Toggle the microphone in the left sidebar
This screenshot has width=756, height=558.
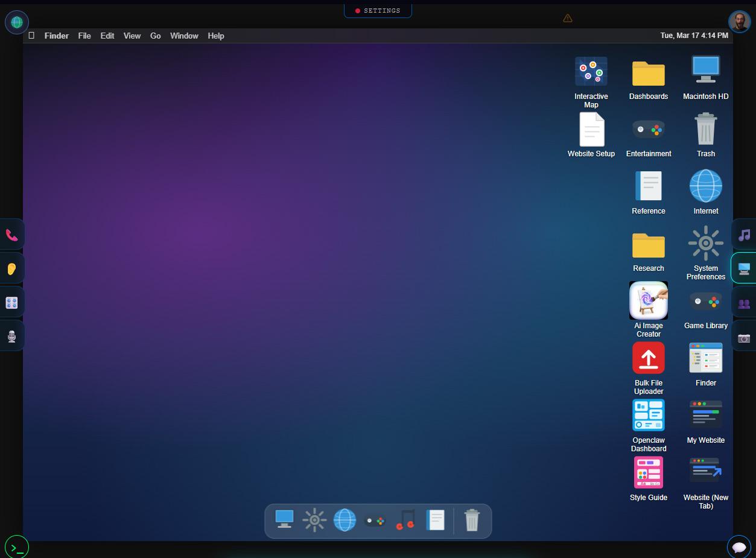click(x=11, y=336)
